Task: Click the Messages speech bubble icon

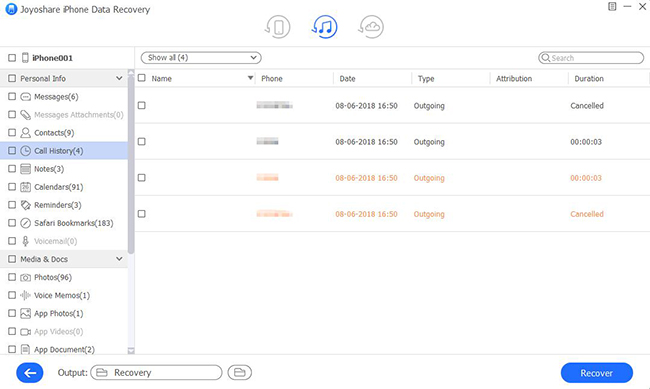Action: (x=26, y=97)
